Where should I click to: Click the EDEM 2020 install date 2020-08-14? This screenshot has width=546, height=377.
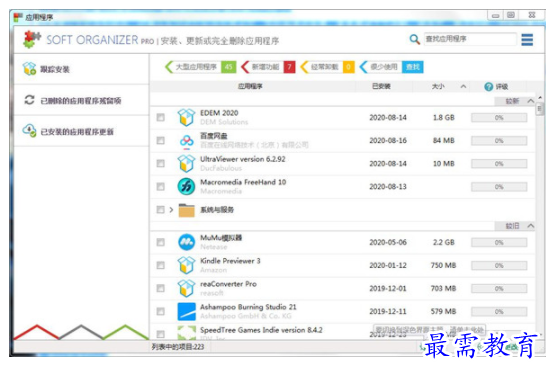[x=388, y=118]
